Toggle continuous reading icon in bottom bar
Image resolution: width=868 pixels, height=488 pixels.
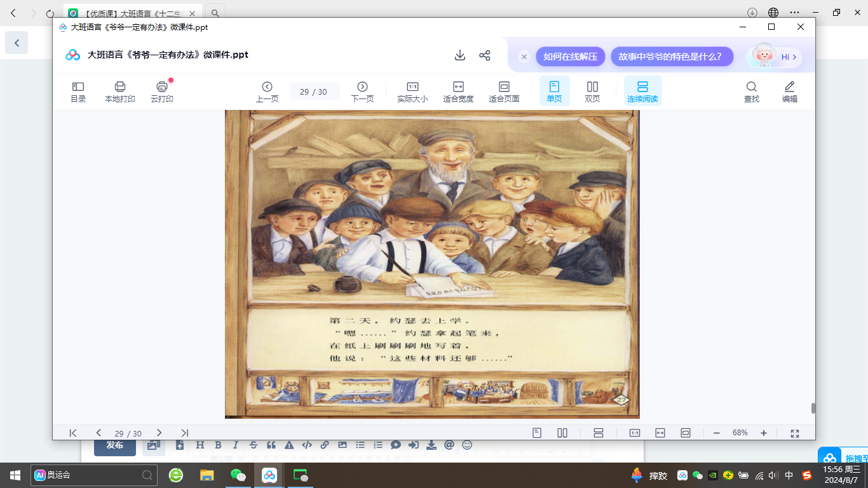click(598, 433)
